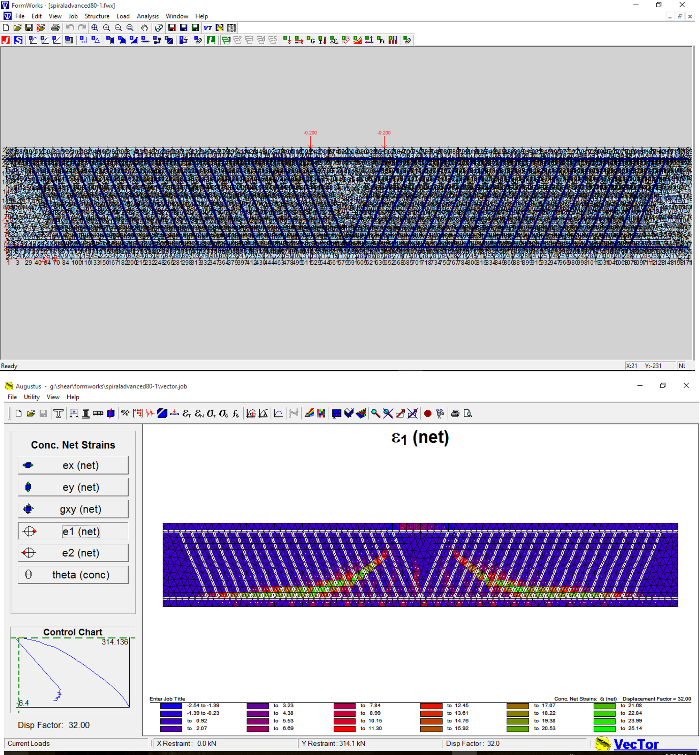The width and height of the screenshot is (700, 755).
Task: Select the e2 (net) button
Action: (x=73, y=553)
